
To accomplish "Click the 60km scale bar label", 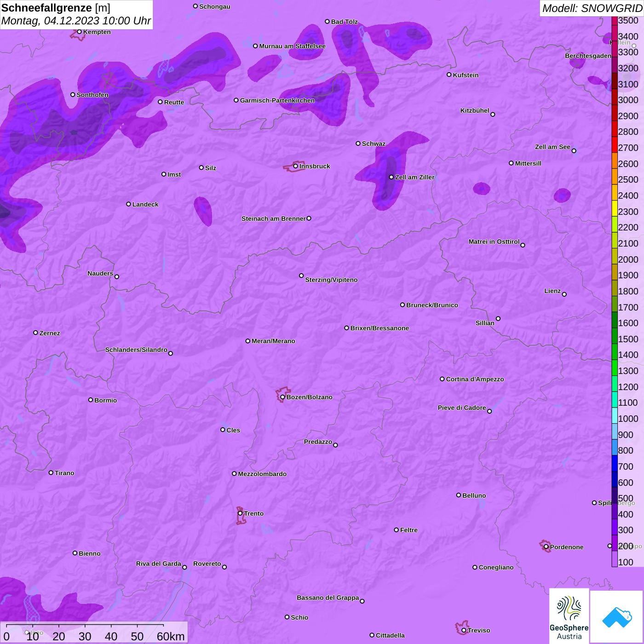I will 171,636.
